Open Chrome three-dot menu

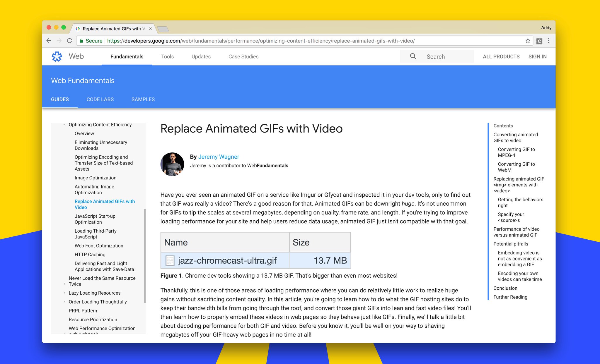[549, 41]
